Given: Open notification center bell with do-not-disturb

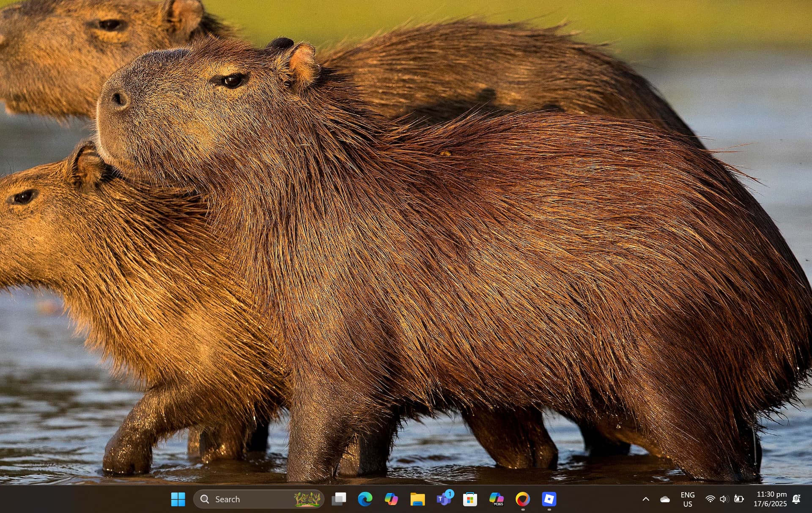Looking at the screenshot, I should tap(796, 499).
